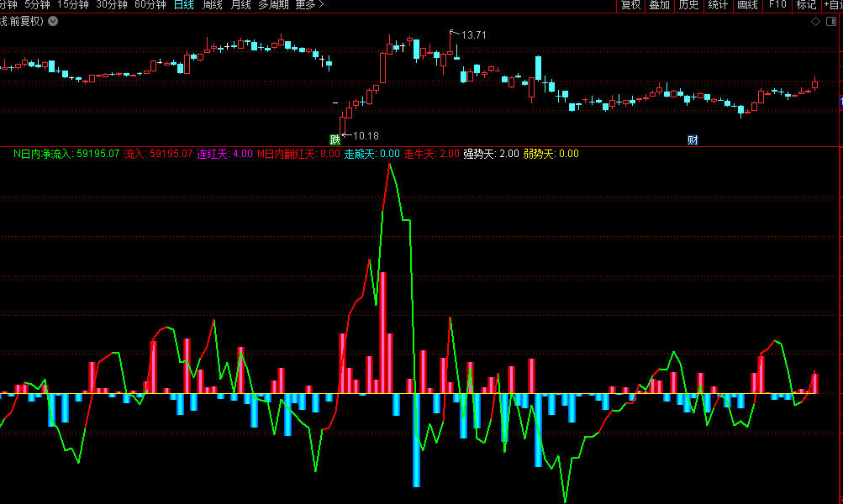Click the 13.71 high price label
Viewport: 843px width, 504px height.
474,34
